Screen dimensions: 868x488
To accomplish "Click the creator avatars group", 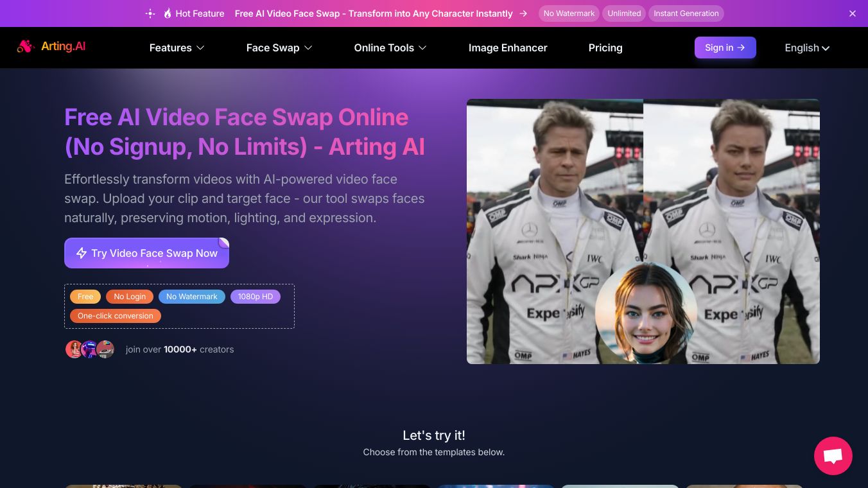I will point(90,349).
